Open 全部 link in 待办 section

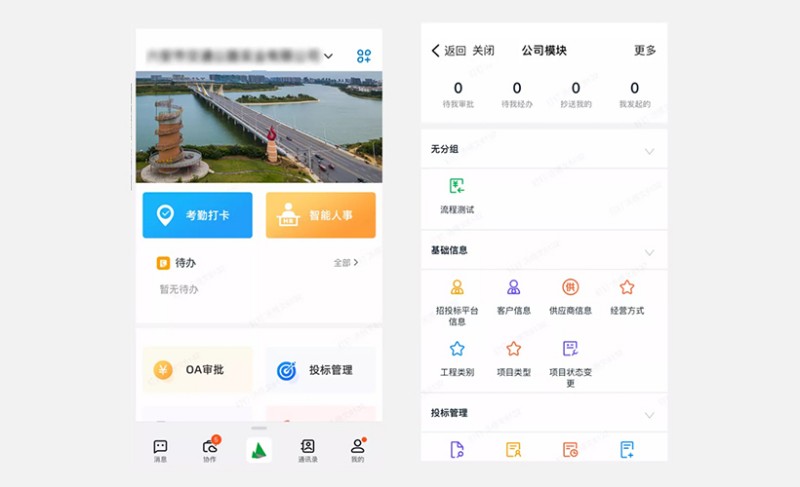pos(346,263)
